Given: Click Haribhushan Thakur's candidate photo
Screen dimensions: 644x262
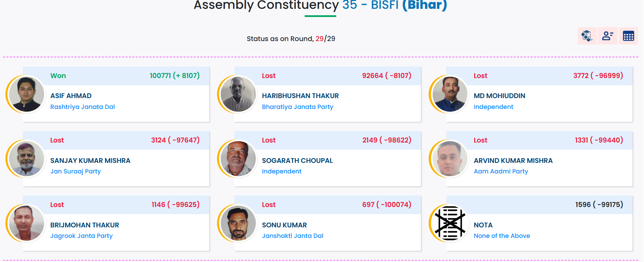Looking at the screenshot, I should [238, 95].
